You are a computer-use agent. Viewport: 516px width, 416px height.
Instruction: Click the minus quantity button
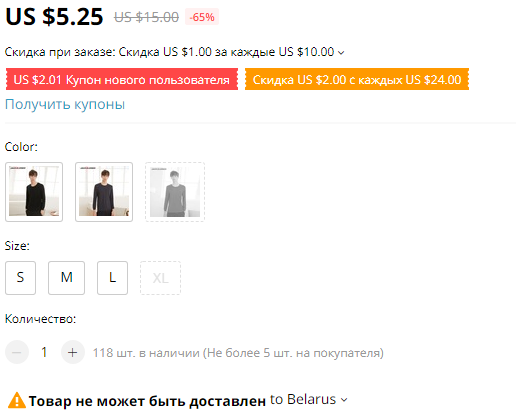click(x=17, y=352)
